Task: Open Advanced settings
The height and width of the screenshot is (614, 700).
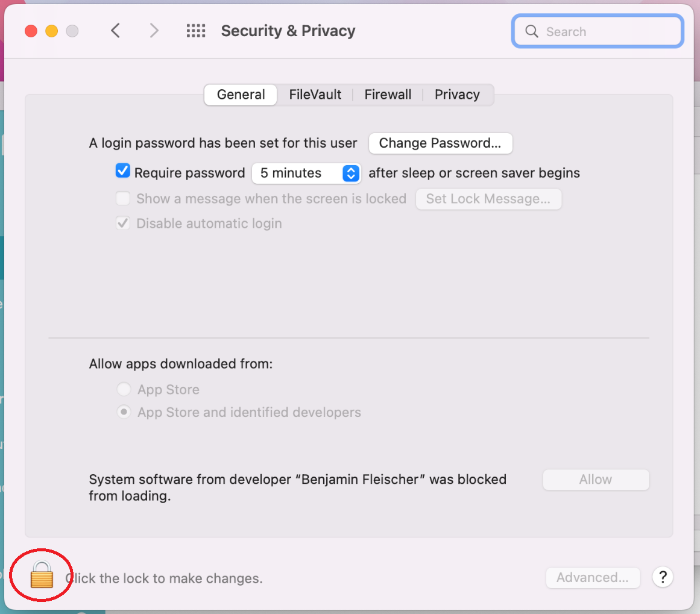Action: [593, 577]
